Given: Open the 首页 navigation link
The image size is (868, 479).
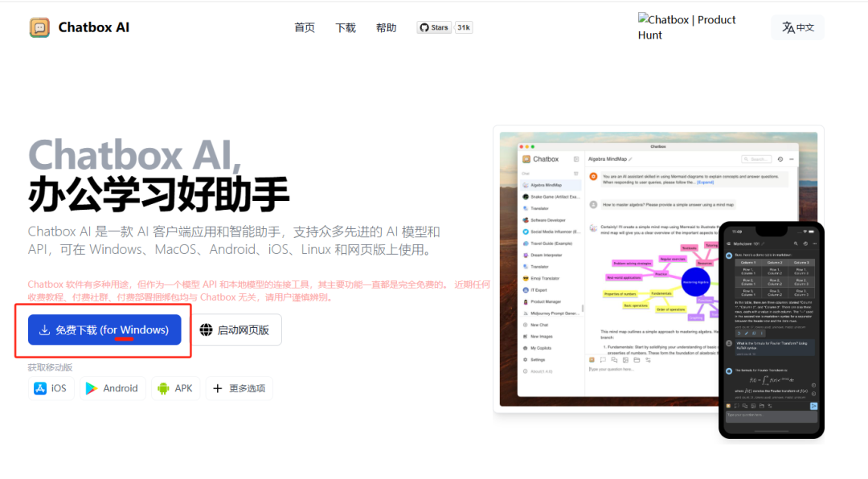Looking at the screenshot, I should tap(305, 27).
